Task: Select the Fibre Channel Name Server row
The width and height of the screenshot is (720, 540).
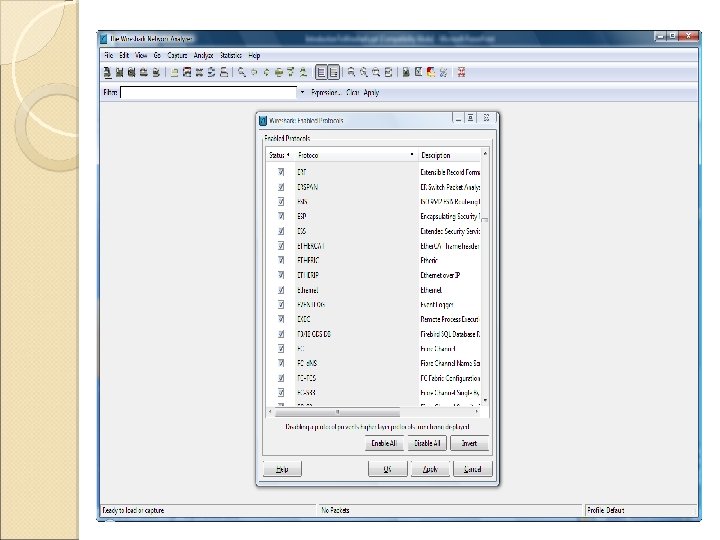Action: [x=373, y=363]
